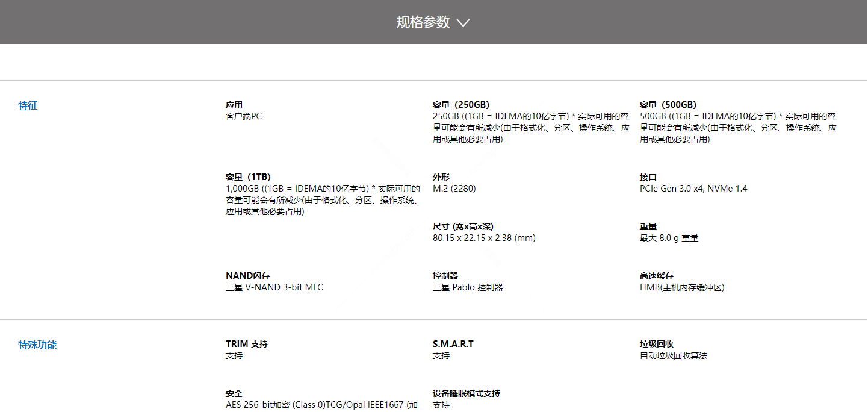
Task: Click the NAND闪存 label
Action: coord(248,276)
